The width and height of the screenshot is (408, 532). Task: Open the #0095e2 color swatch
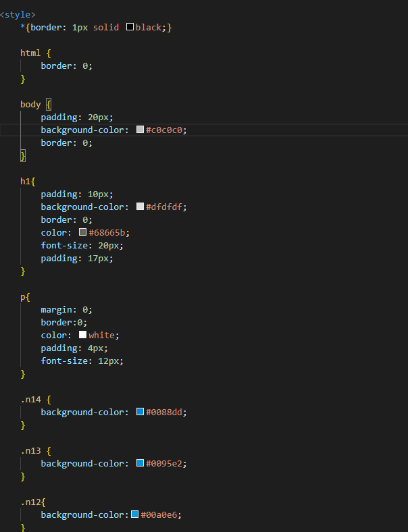141,462
